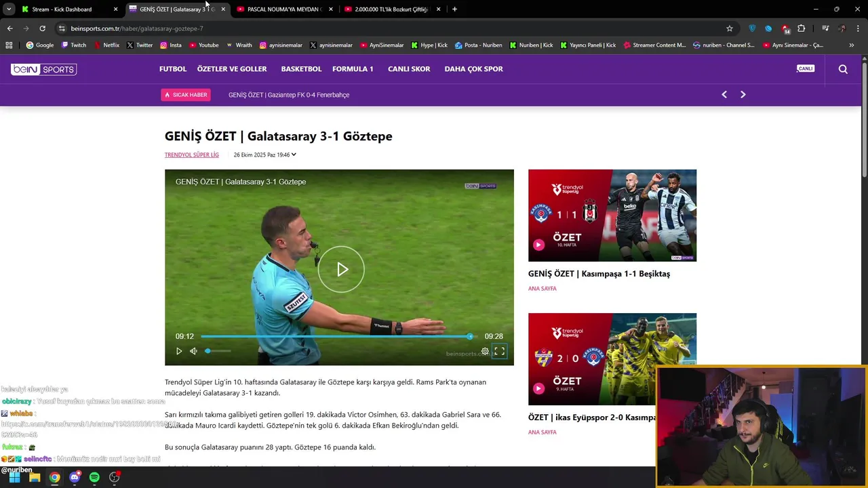The width and height of the screenshot is (868, 488).
Task: Click the video progress seek bar
Action: tap(338, 336)
